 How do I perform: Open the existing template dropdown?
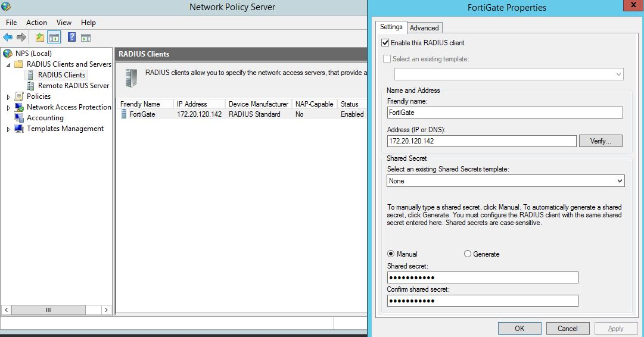(x=509, y=74)
